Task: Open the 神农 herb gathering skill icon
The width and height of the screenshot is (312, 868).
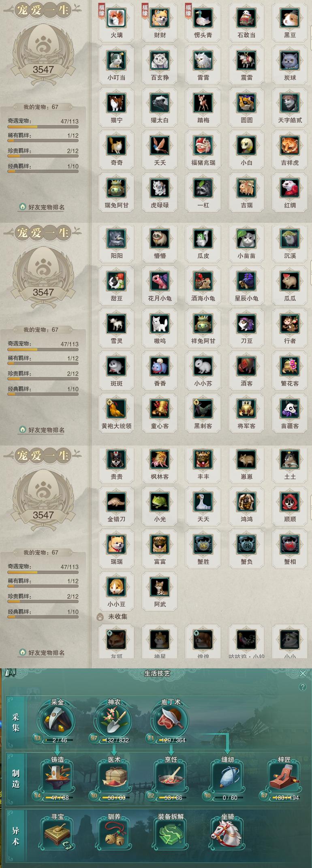Action: (x=114, y=721)
